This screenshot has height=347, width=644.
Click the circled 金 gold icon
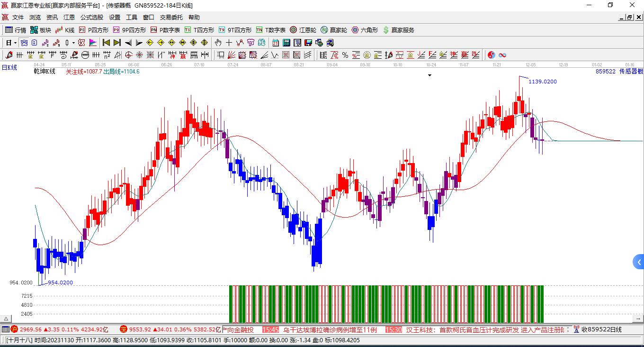click(367, 55)
